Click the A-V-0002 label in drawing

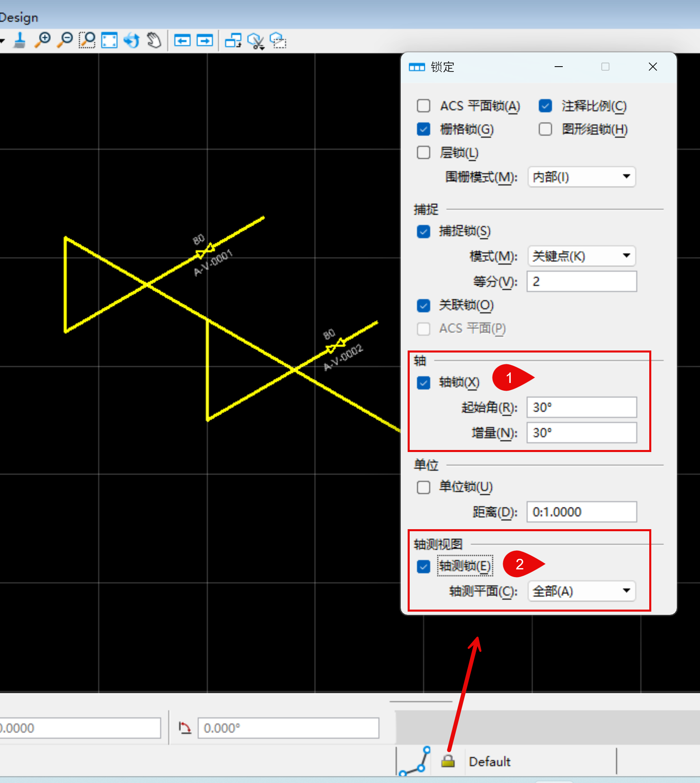pos(344,358)
